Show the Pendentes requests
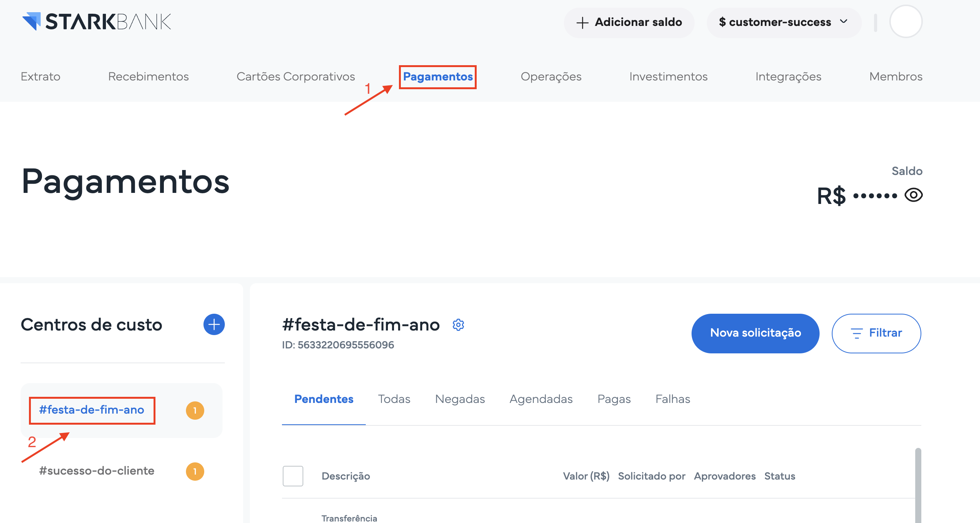Image resolution: width=980 pixels, height=523 pixels. tap(324, 399)
